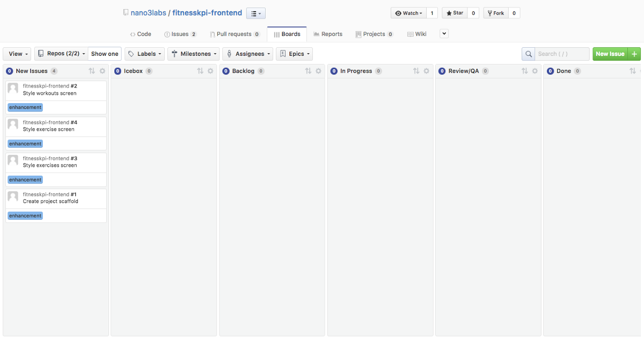
Task: Click the green plus icon beside New Issue
Action: point(634,54)
